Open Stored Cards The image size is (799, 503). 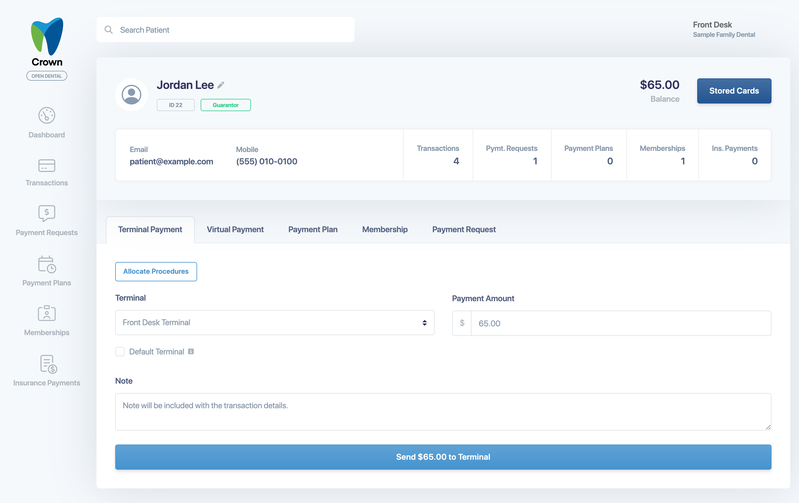coord(734,91)
